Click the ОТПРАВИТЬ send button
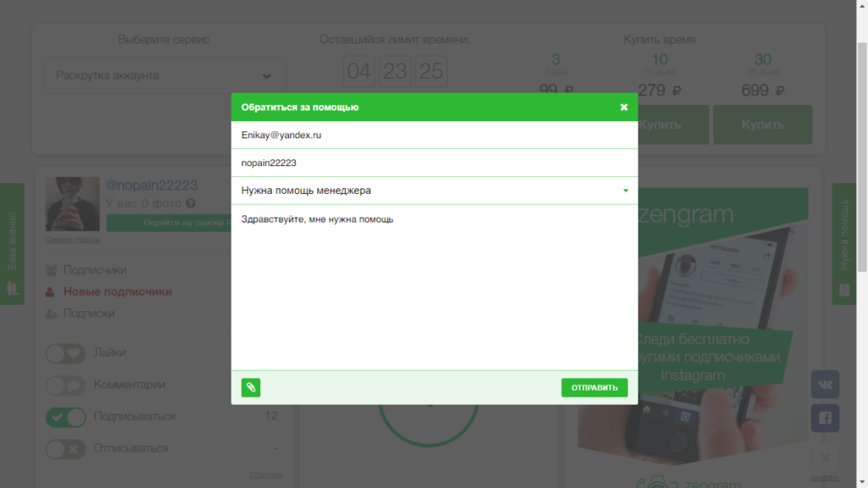Screen dimensions: 868x488 click(x=594, y=387)
